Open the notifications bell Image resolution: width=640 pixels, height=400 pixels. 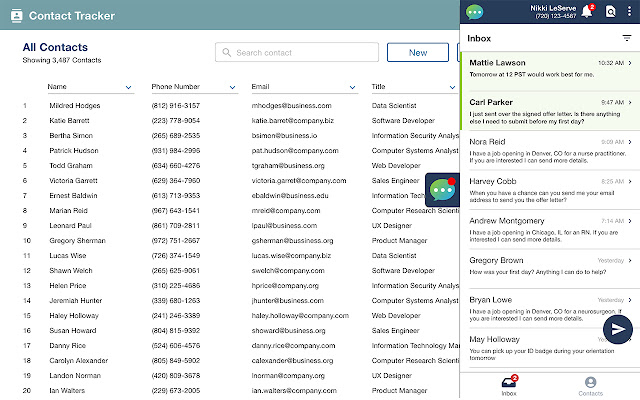(590, 11)
